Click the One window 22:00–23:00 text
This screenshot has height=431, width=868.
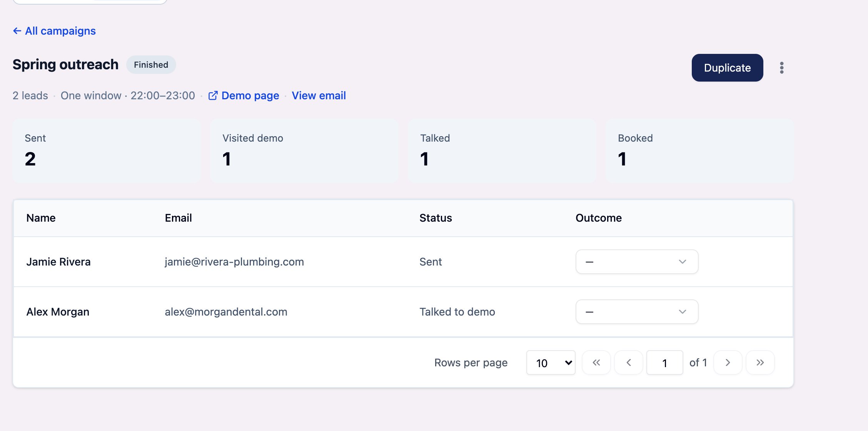[128, 95]
